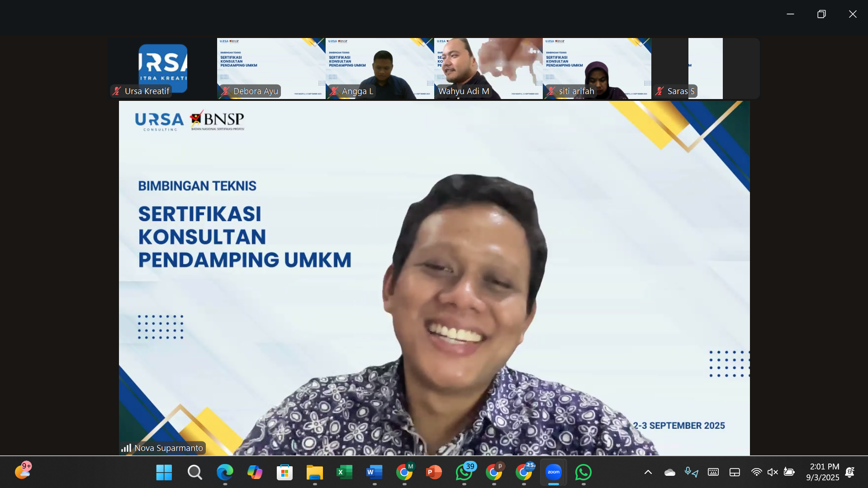This screenshot has width=868, height=488.
Task: Select Ursa Kreatif participant tile
Action: (x=162, y=68)
